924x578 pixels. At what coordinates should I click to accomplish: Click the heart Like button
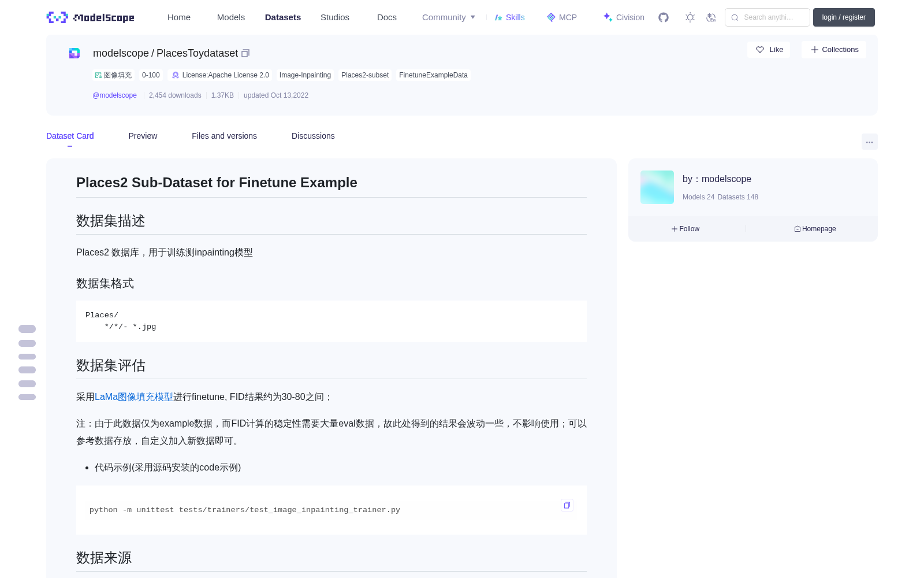[769, 50]
